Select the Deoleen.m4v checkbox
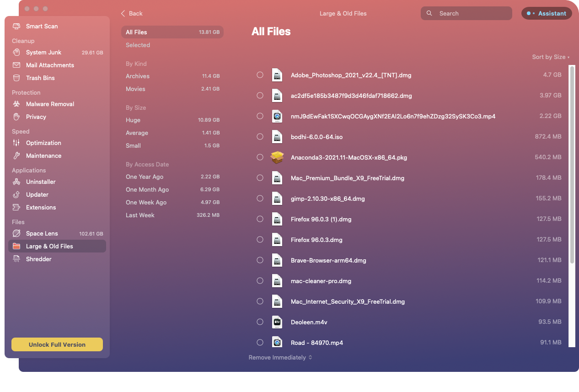 (x=260, y=322)
